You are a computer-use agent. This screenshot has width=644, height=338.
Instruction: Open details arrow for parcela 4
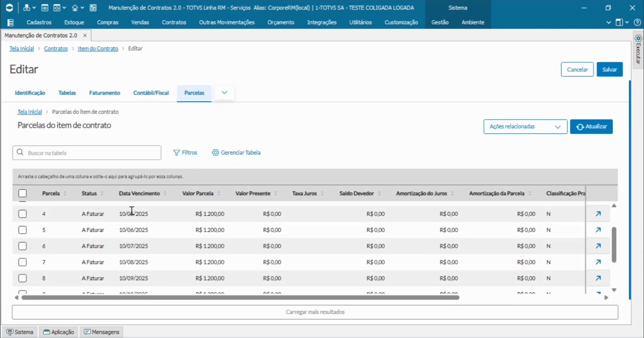[598, 214]
